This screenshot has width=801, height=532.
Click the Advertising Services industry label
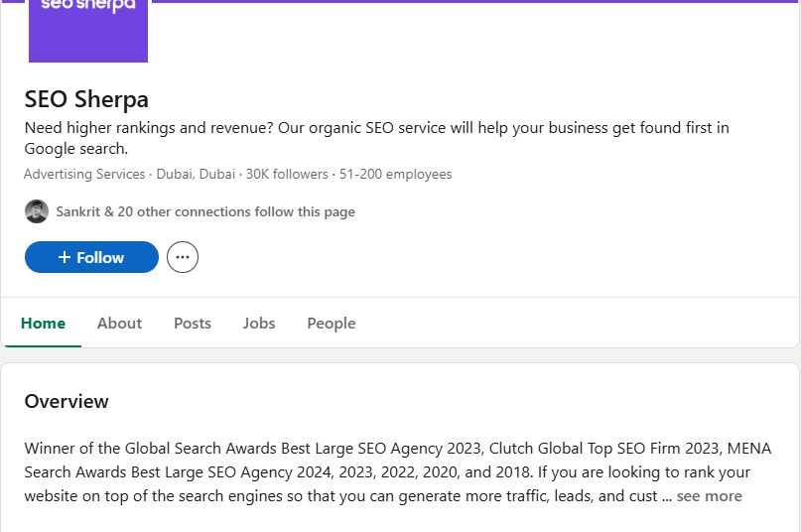84,175
